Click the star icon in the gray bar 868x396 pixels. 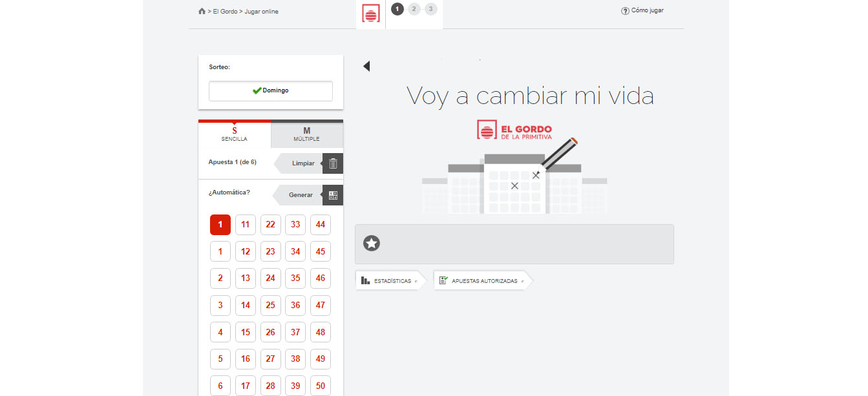point(372,244)
